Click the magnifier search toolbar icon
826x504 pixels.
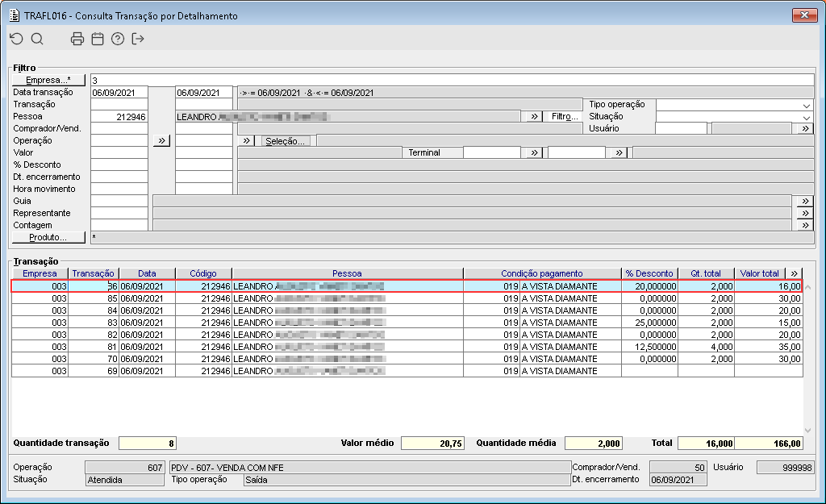(37, 39)
